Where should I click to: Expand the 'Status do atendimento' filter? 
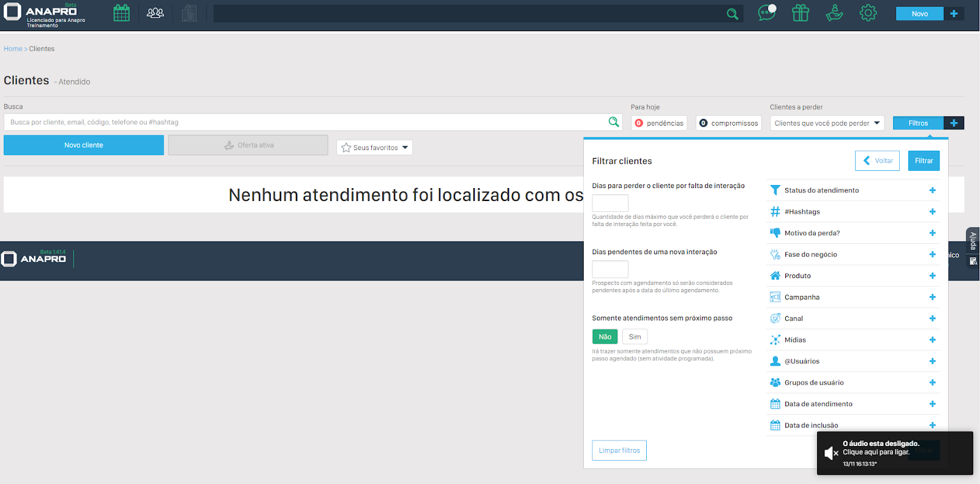click(x=932, y=191)
